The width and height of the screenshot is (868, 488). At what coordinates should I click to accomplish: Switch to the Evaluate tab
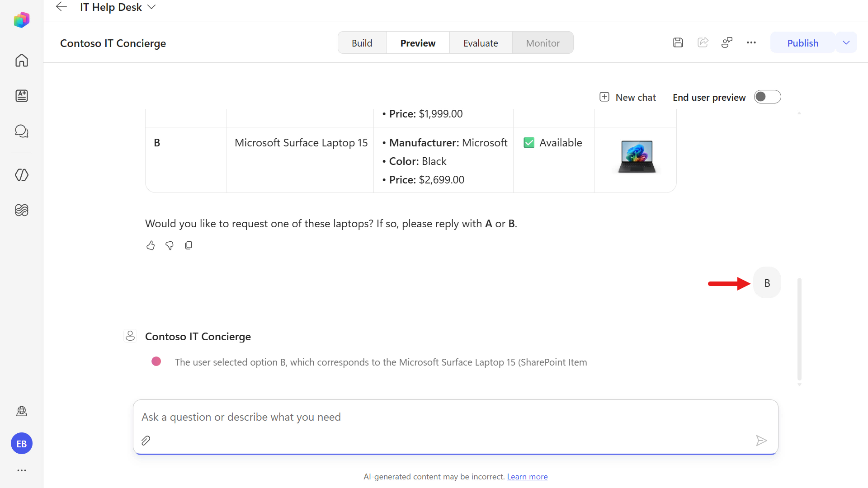481,43
